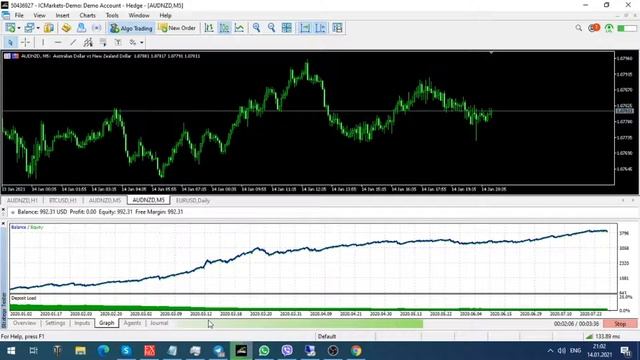
Task: Open the indicators list toolbar icon
Action: 338,28
